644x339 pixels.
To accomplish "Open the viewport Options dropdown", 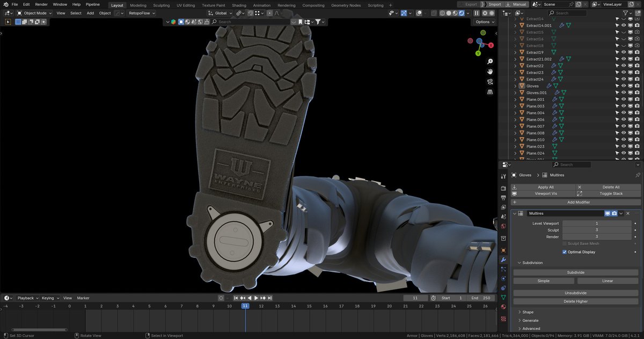I will (484, 22).
